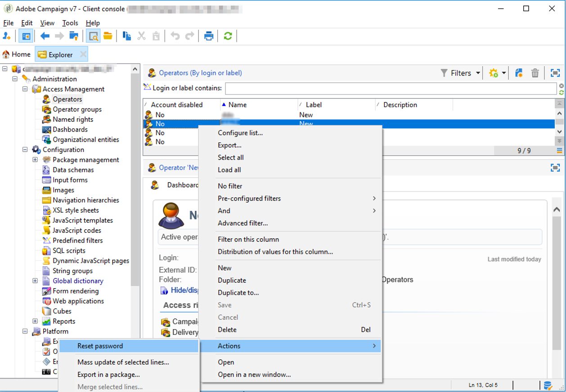
Task: Open Pre-configured filters submenu
Action: [291, 198]
